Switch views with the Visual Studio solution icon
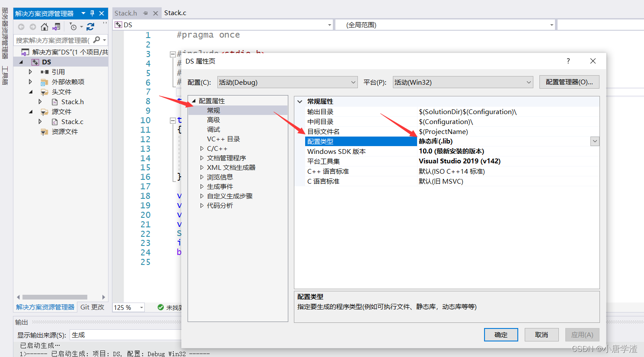 click(56, 27)
